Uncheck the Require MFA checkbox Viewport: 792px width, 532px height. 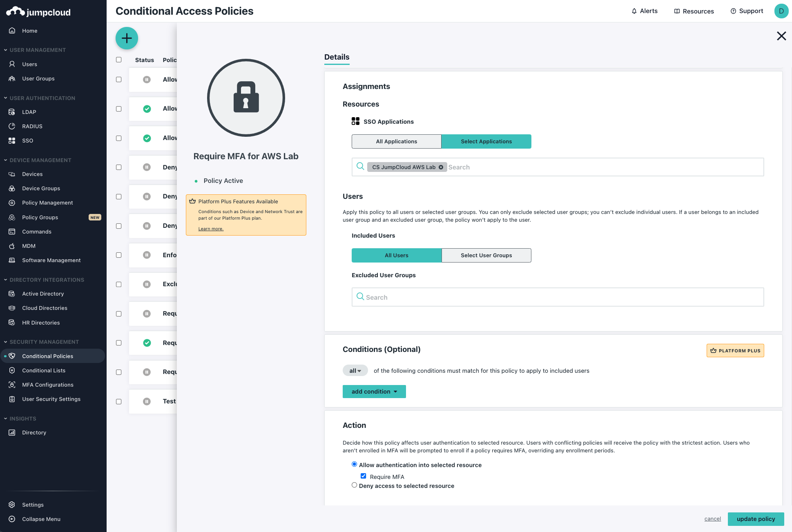click(363, 476)
